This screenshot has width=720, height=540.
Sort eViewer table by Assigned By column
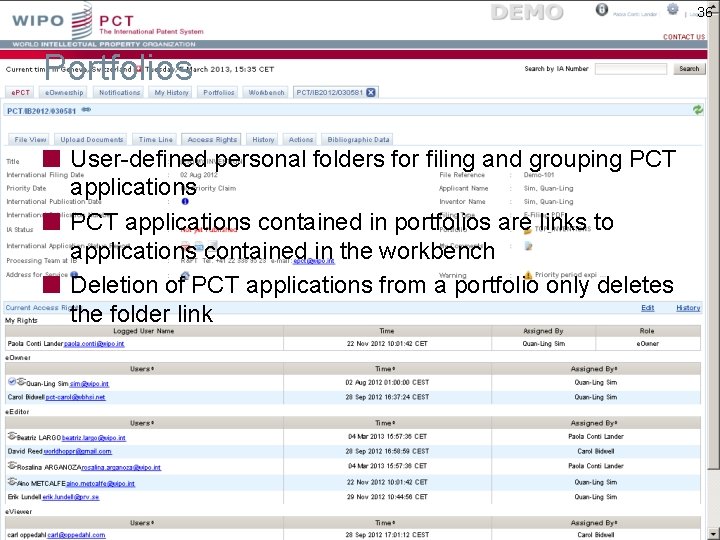(x=594, y=523)
